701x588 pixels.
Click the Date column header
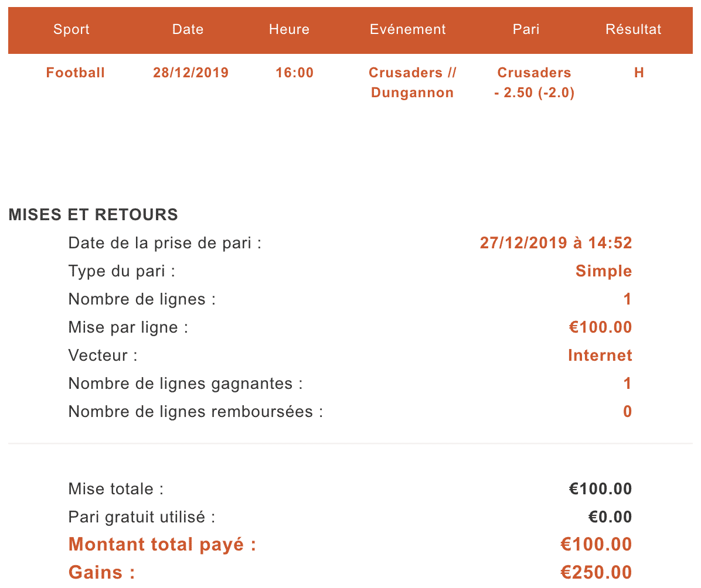click(x=188, y=29)
